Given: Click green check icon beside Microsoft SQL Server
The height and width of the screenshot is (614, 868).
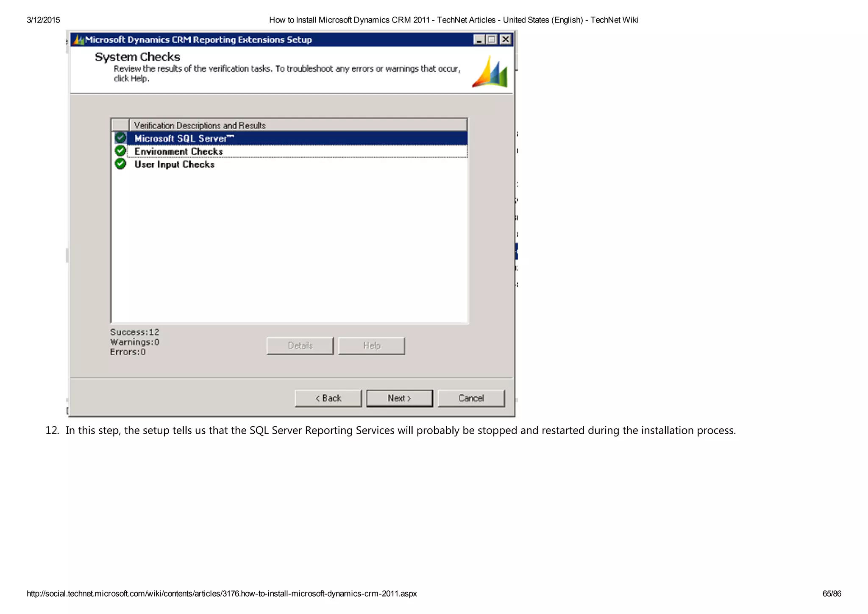Looking at the screenshot, I should (120, 138).
